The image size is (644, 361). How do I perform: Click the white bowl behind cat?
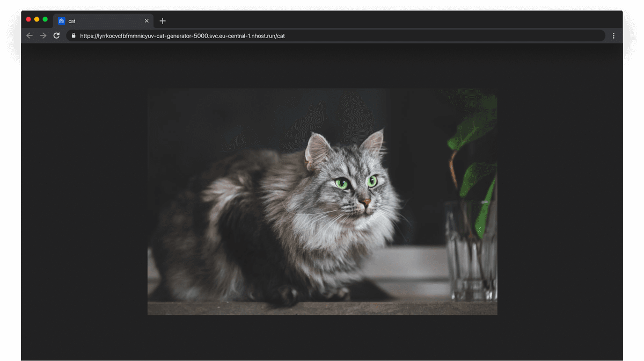click(x=408, y=269)
